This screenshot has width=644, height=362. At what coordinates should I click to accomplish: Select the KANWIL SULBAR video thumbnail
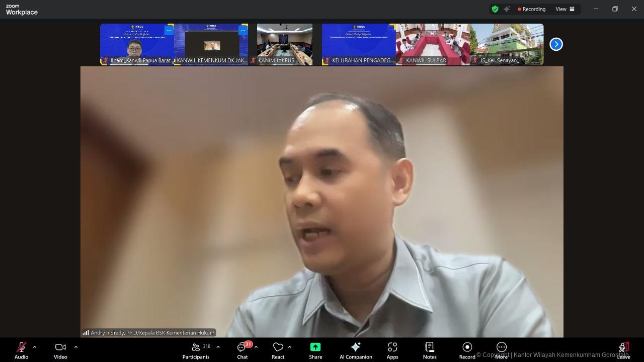coord(433,44)
